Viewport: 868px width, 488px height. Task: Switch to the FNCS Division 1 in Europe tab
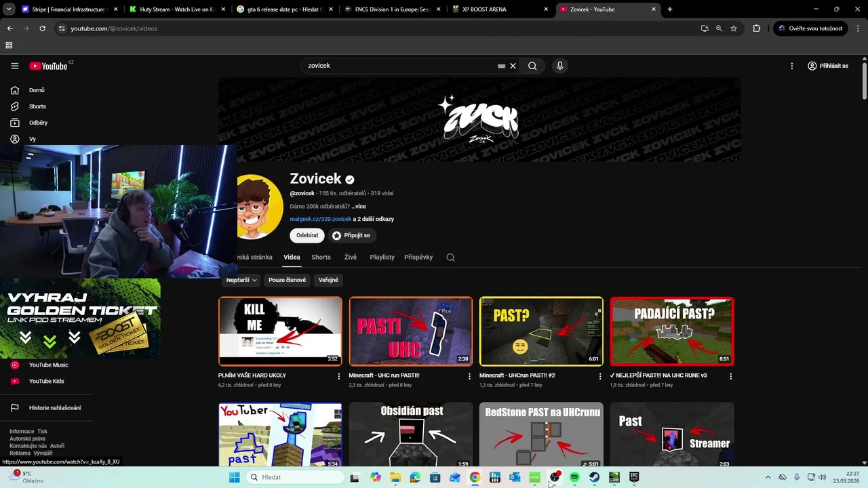click(x=393, y=9)
